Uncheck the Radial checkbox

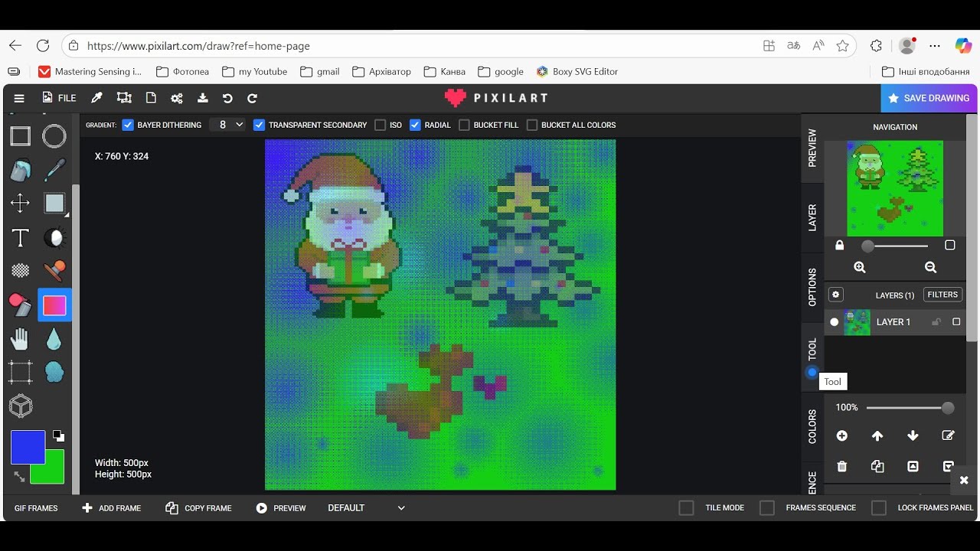(x=415, y=125)
